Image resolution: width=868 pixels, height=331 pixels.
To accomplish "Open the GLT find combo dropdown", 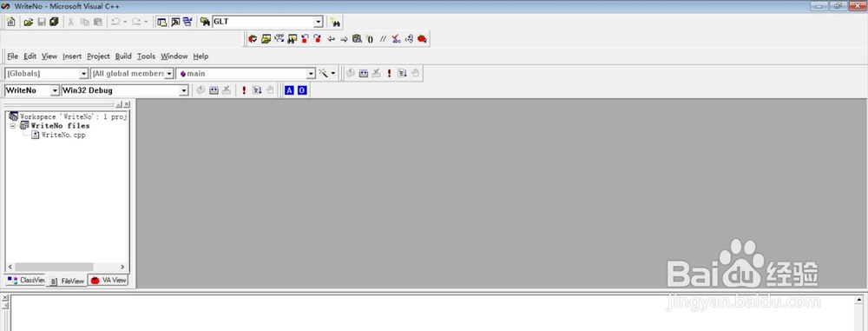I will pyautogui.click(x=319, y=23).
